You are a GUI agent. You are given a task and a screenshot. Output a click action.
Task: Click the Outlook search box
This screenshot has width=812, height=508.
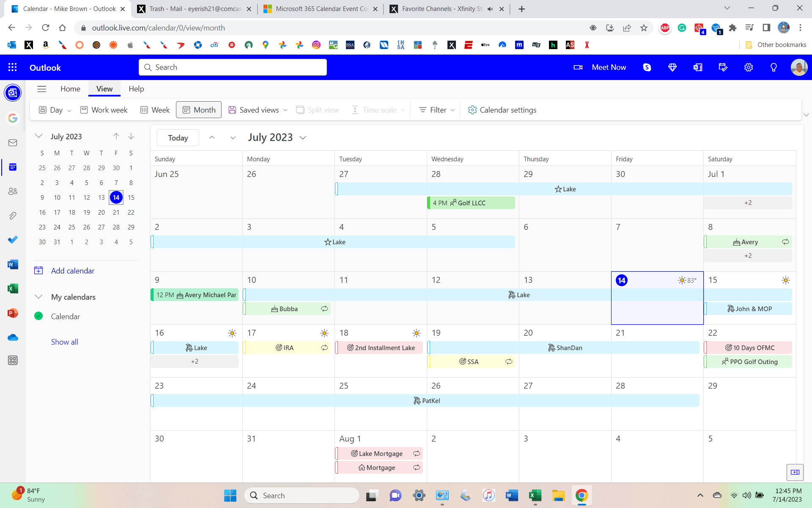[233, 67]
